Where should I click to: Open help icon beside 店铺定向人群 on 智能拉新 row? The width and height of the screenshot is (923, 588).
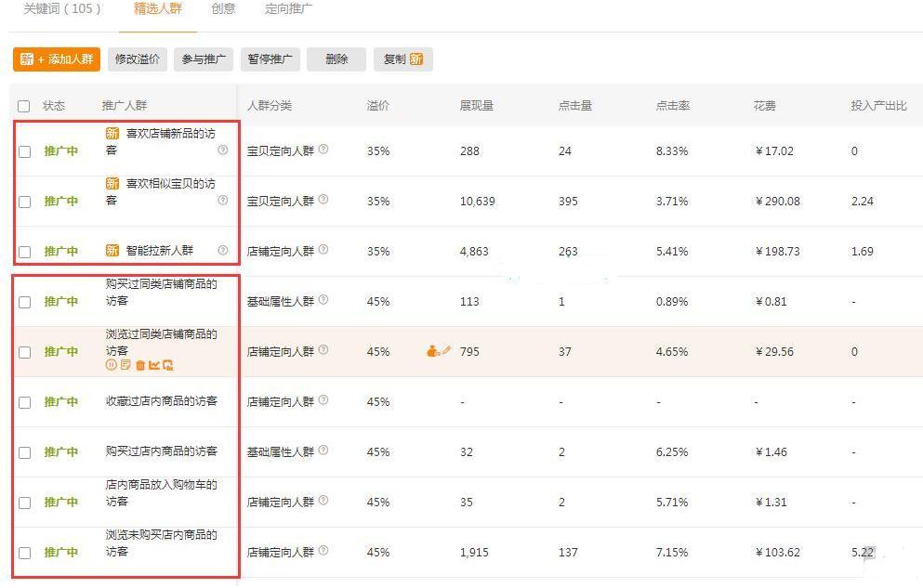(322, 251)
